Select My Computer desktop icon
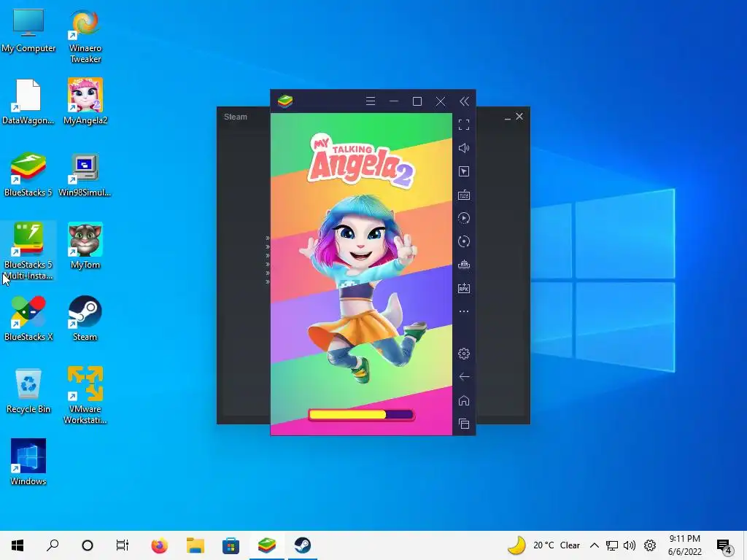Viewport: 747px width, 560px height. click(x=28, y=31)
